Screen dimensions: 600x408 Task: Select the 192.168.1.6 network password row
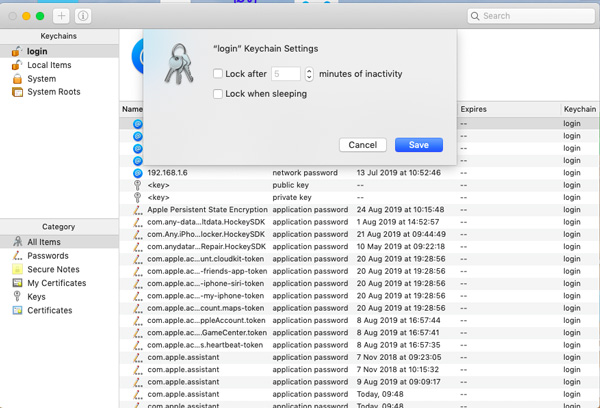360,173
